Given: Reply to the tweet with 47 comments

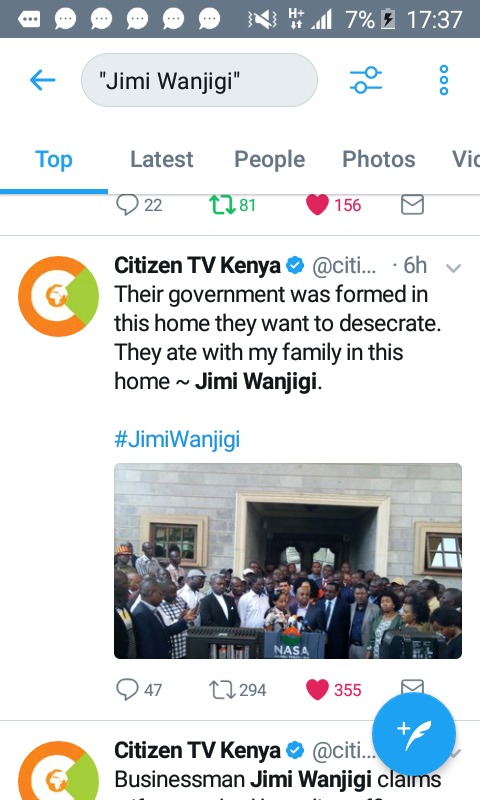Looking at the screenshot, I should point(127,689).
